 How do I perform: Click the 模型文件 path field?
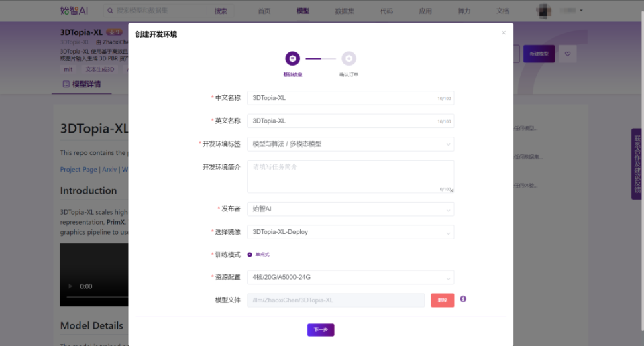point(335,300)
